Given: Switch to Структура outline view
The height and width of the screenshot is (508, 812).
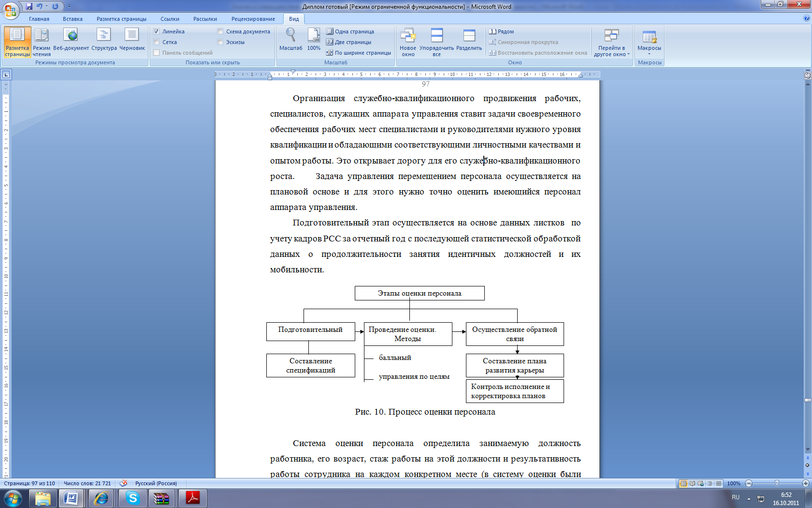Looking at the screenshot, I should click(104, 40).
